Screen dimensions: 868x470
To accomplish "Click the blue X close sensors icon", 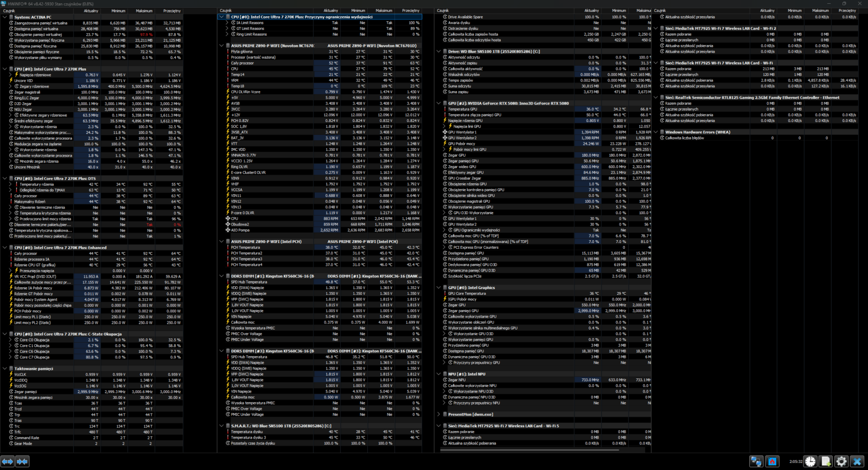I will pyautogui.click(x=857, y=461).
